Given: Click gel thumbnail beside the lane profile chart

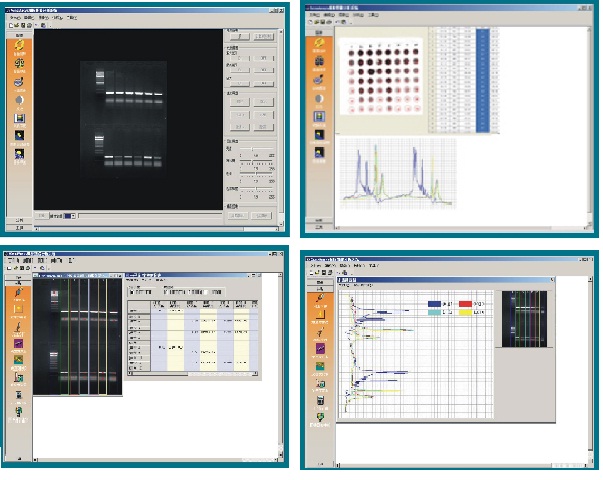Looking at the screenshot, I should pyautogui.click(x=524, y=319).
